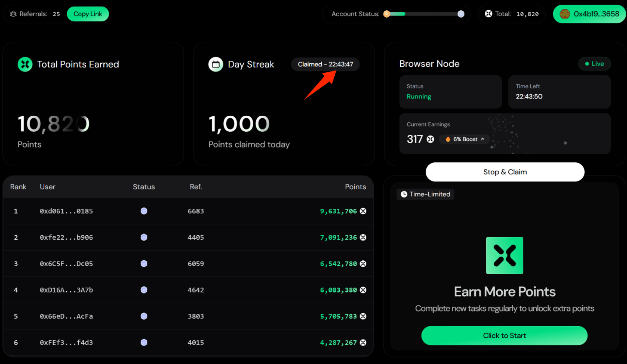Click the calendar icon beside Day Streak

216,64
